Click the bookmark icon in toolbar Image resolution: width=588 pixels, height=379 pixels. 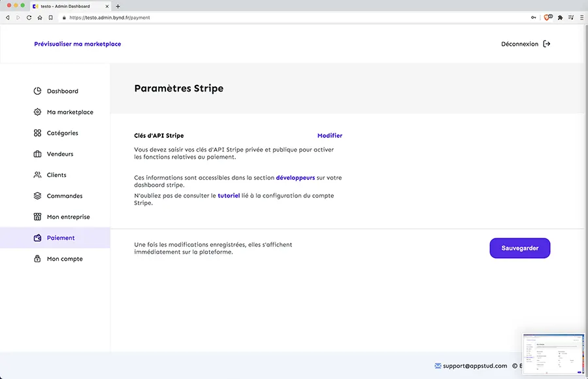click(x=50, y=18)
